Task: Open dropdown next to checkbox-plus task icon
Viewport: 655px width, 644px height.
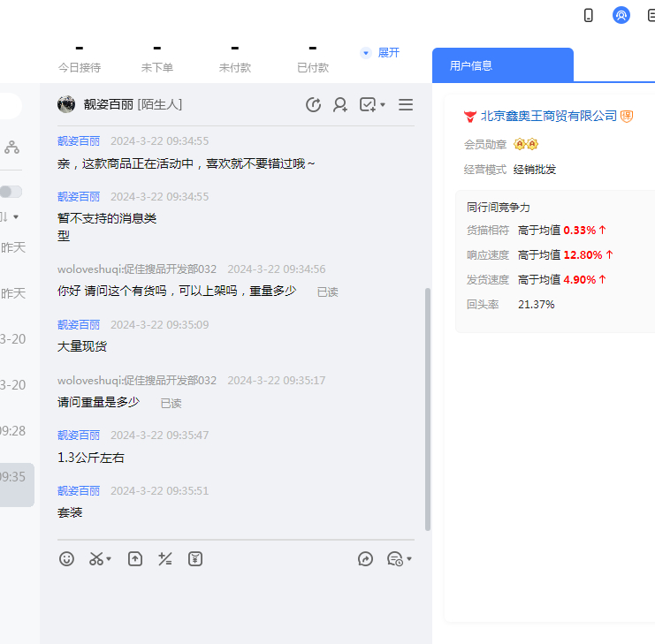Action: pyautogui.click(x=383, y=106)
